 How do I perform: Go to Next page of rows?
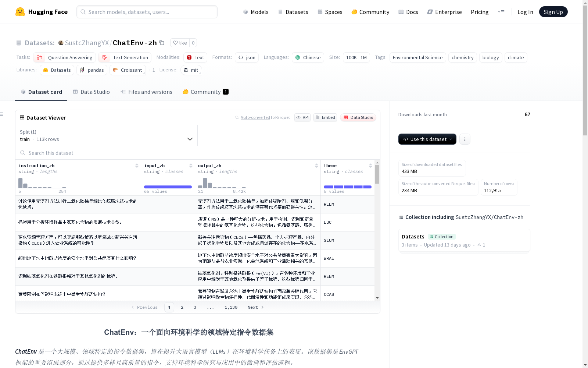pos(256,307)
